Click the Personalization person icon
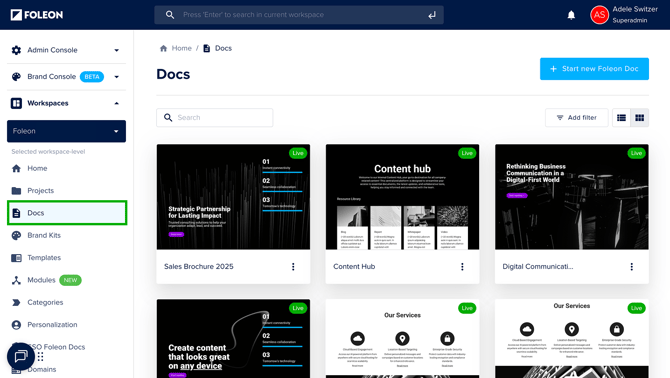 (16, 325)
